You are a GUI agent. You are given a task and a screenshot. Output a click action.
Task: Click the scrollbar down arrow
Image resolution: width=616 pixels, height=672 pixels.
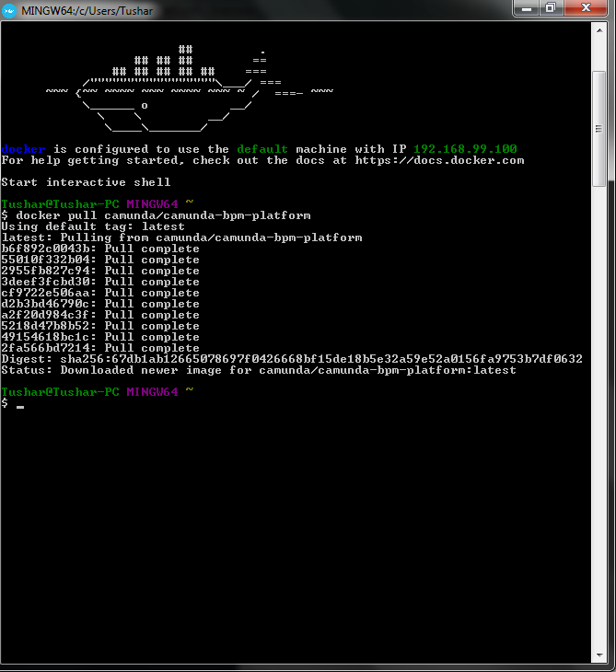point(599,655)
